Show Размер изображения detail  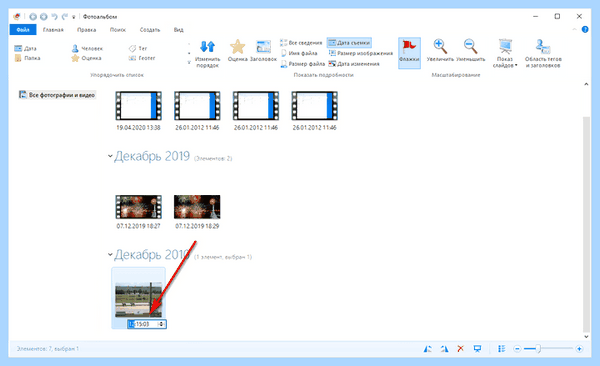click(361, 53)
